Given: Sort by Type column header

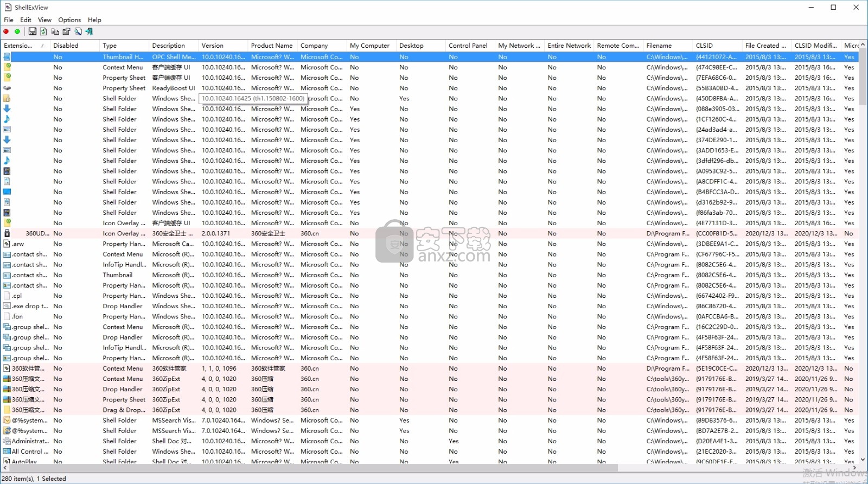Looking at the screenshot, I should 124,46.
